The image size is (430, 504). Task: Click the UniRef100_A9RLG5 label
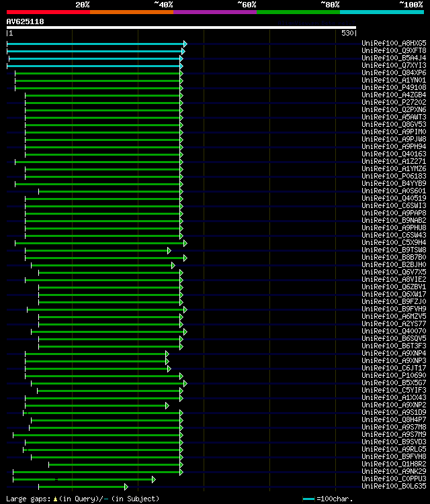click(394, 450)
